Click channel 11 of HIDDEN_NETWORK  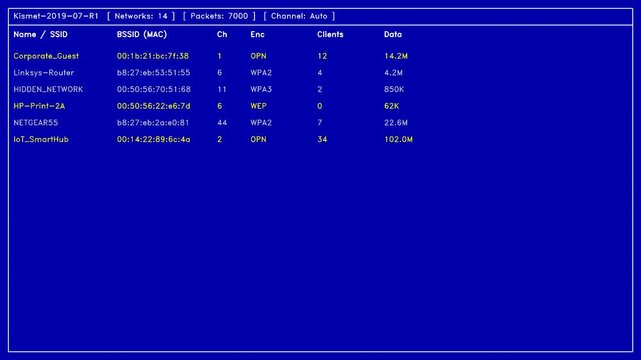click(222, 89)
